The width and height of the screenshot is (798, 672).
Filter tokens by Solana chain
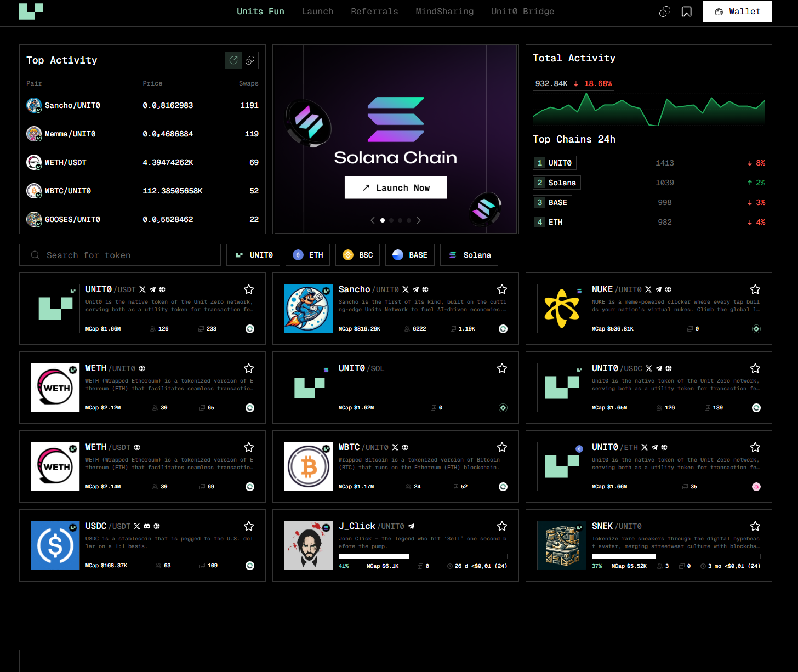point(469,255)
